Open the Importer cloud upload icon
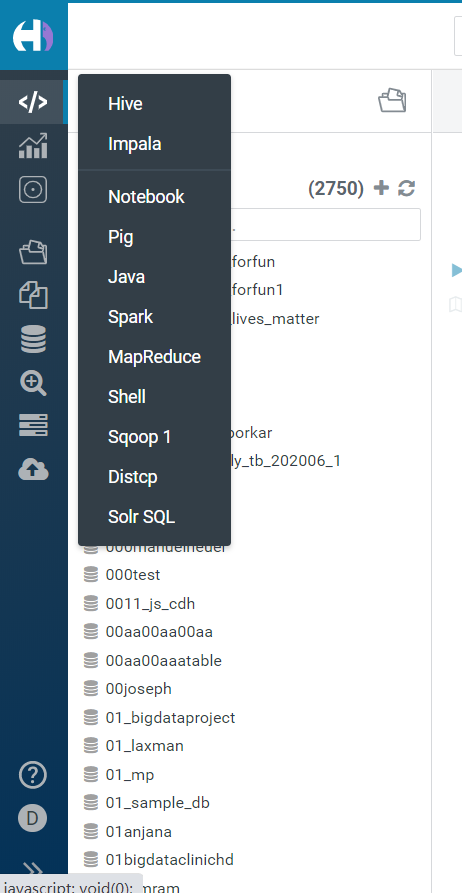 (x=33, y=469)
